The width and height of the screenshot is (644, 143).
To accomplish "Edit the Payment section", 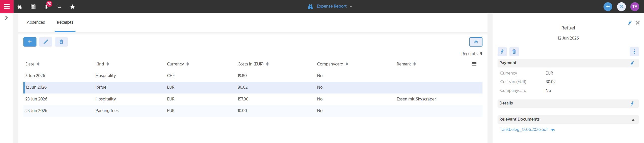I will tap(632, 63).
